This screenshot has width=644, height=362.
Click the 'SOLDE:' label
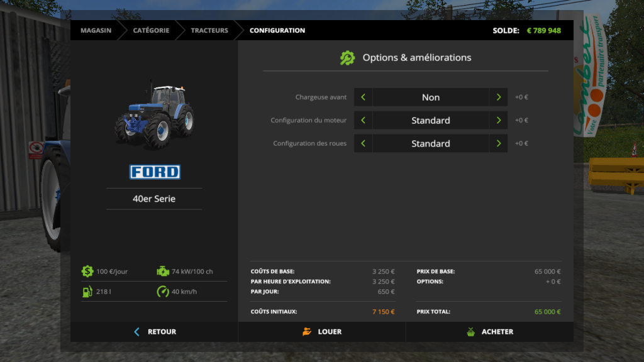[x=506, y=30]
